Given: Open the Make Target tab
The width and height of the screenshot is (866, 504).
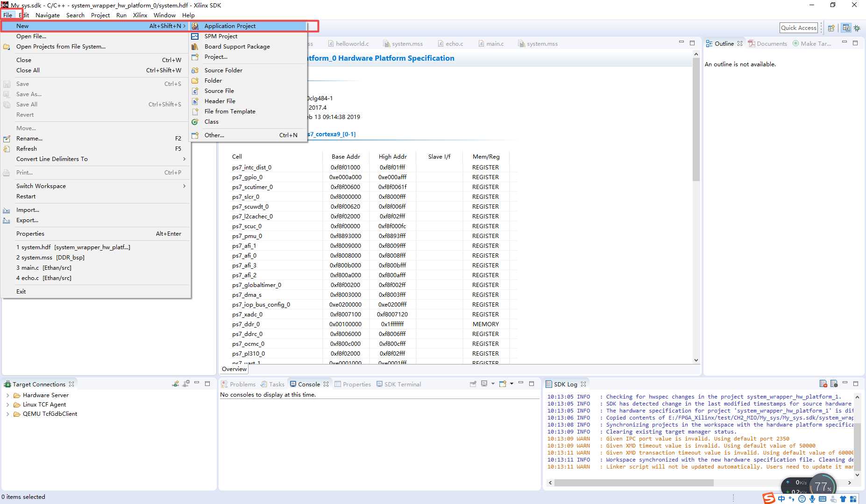Looking at the screenshot, I should click(812, 43).
